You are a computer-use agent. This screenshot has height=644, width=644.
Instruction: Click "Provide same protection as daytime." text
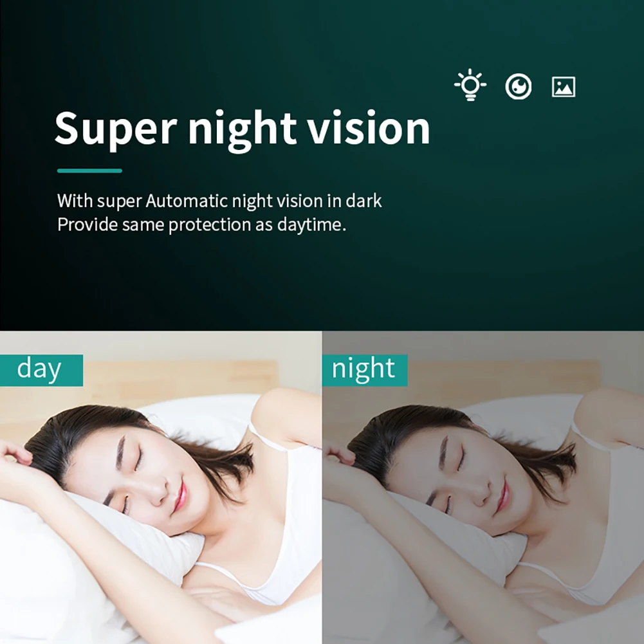coord(201,225)
